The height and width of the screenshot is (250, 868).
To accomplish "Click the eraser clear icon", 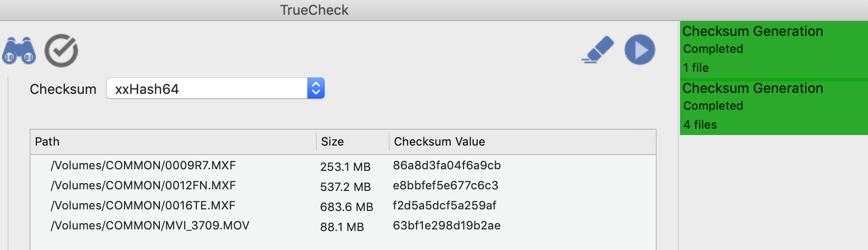I will (598, 50).
